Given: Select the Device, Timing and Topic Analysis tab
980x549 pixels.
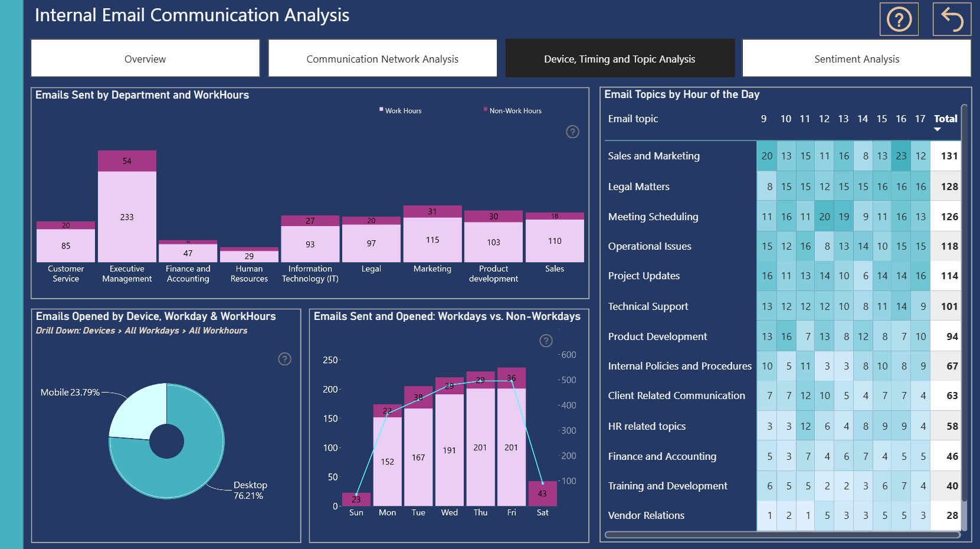Looking at the screenshot, I should click(620, 58).
